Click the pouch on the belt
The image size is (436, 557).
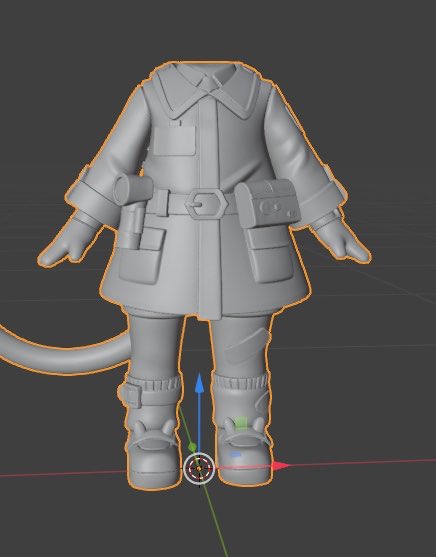pos(267,202)
